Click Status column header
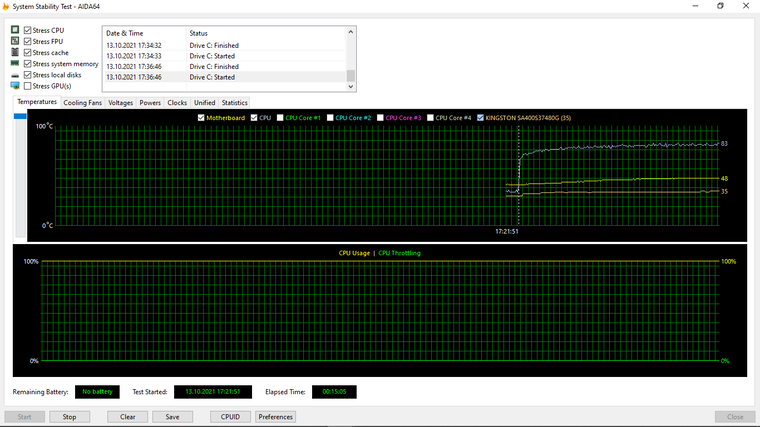 [266, 33]
